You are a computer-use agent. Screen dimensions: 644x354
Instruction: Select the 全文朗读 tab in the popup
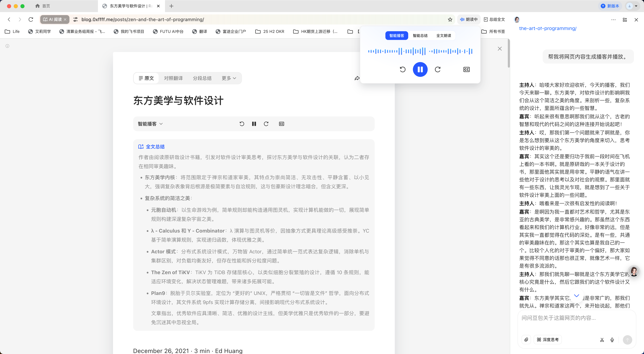pos(443,36)
